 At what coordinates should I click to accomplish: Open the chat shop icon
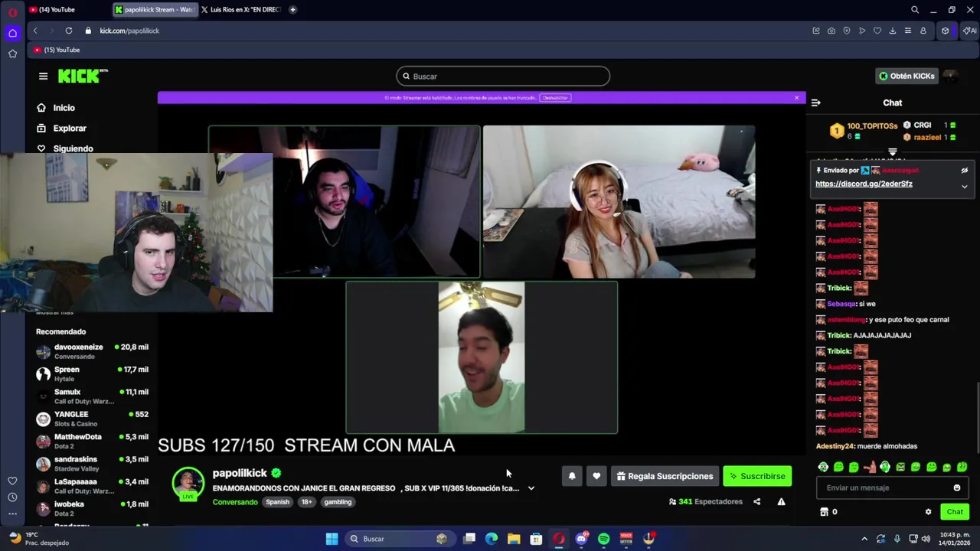click(824, 512)
